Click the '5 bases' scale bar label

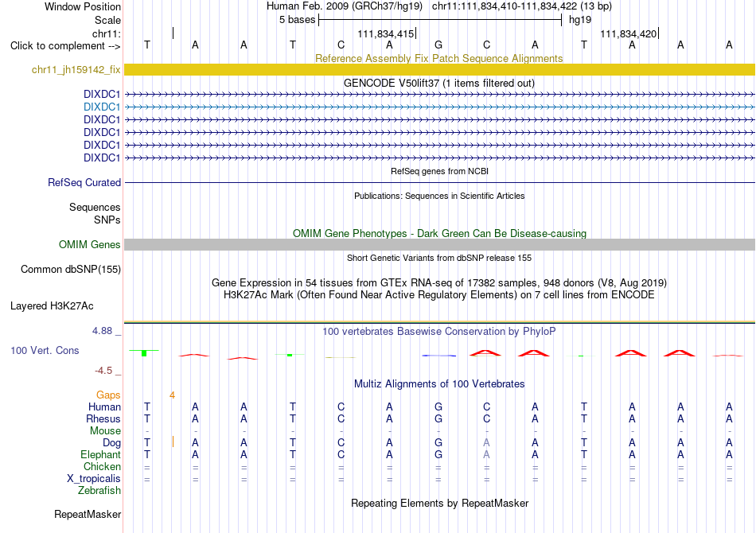pyautogui.click(x=297, y=20)
